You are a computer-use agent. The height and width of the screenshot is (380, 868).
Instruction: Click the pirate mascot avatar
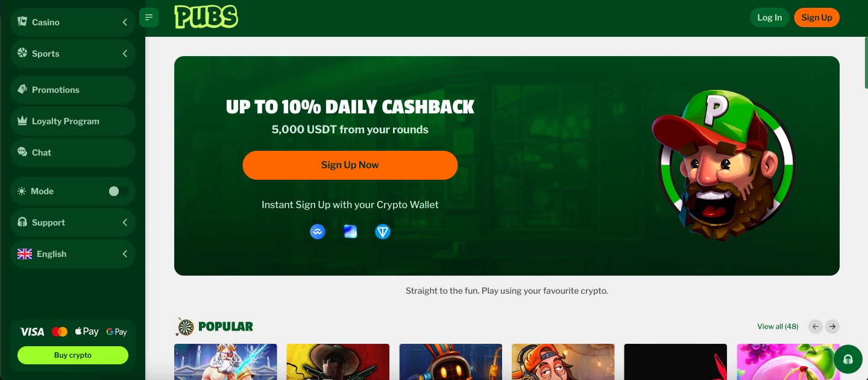point(723,165)
